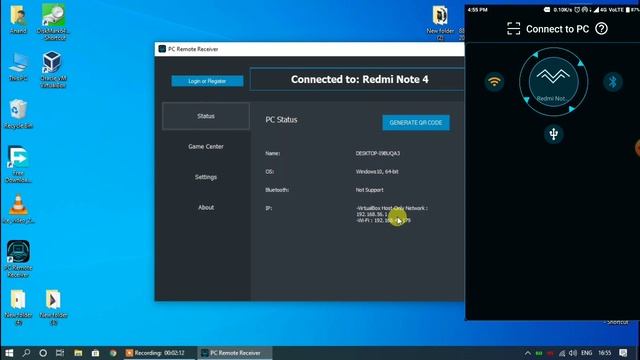Click the PC Remote Receiver window title bar

(309, 49)
